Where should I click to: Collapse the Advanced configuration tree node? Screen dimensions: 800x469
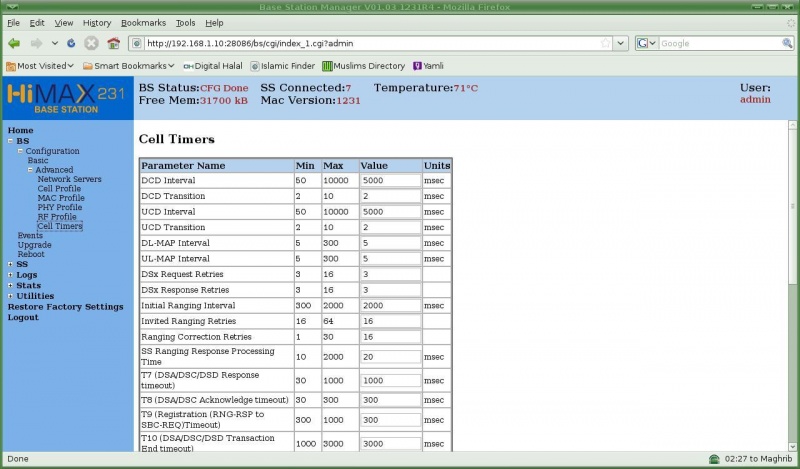30,170
